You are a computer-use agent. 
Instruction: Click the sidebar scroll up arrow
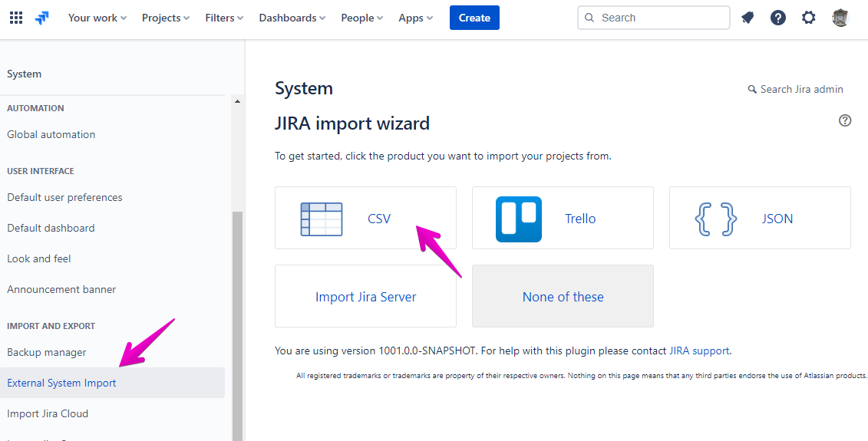point(237,102)
